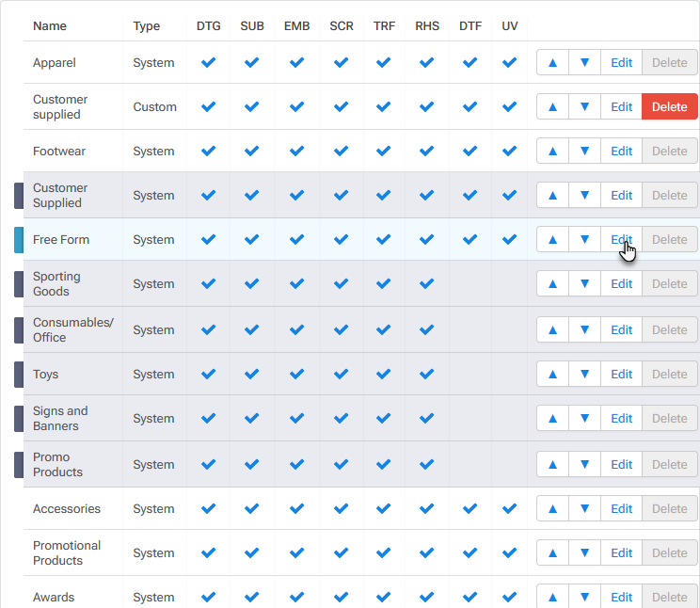The height and width of the screenshot is (608, 700).
Task: Move the Apparel row down
Action: tap(584, 62)
